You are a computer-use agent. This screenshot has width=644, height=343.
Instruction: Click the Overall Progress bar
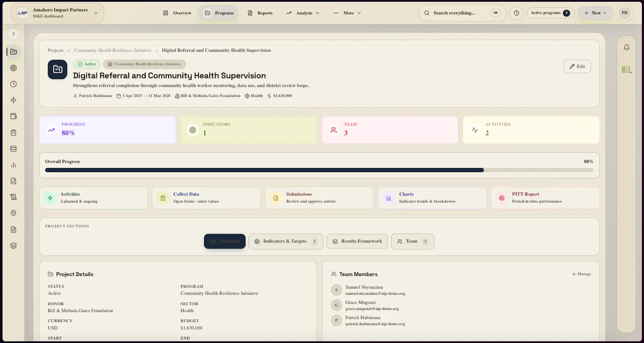[319, 170]
